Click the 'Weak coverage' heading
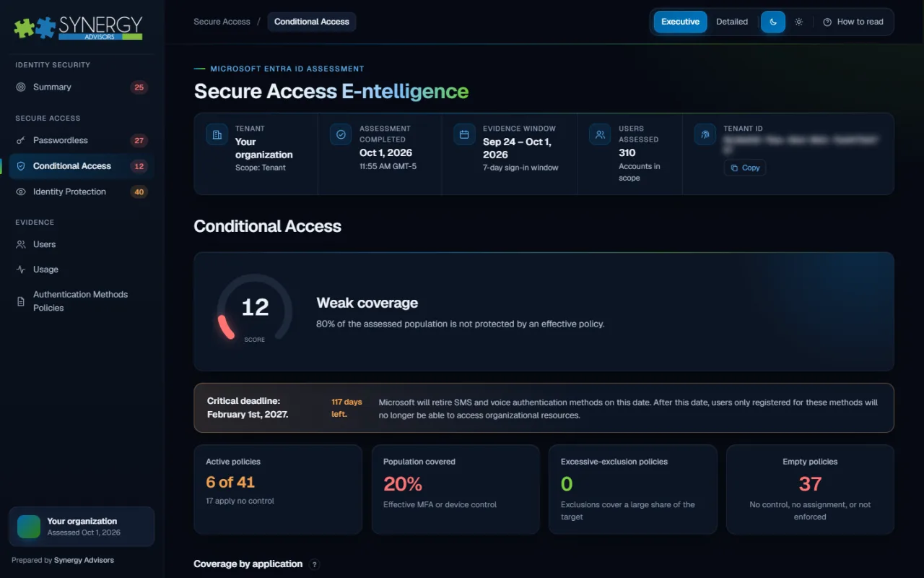Image resolution: width=924 pixels, height=578 pixels. point(367,303)
